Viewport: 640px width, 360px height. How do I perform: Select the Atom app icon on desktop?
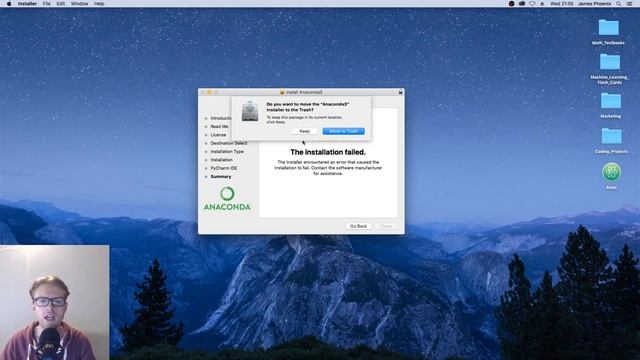(611, 176)
